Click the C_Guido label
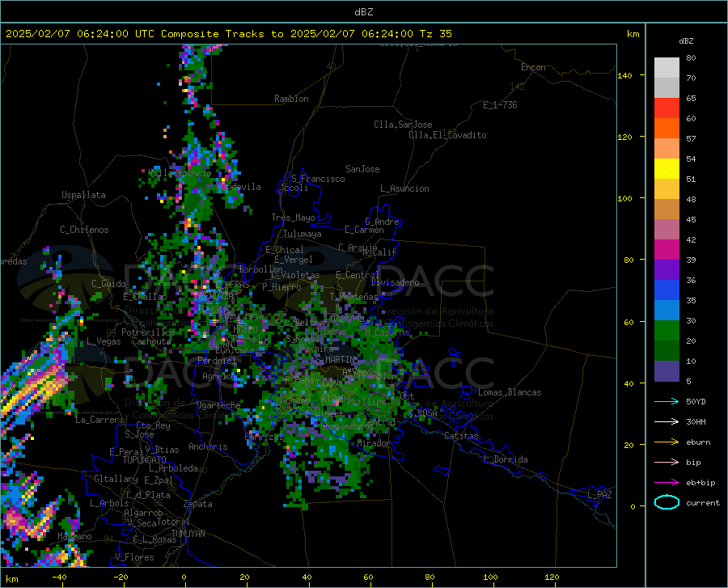The height and width of the screenshot is (588, 728). click(x=108, y=284)
